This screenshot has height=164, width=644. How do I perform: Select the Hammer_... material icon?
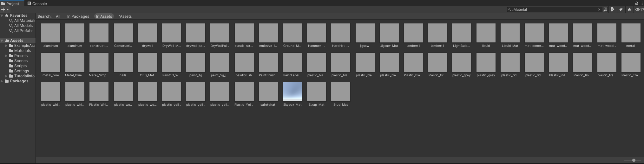pos(317,33)
